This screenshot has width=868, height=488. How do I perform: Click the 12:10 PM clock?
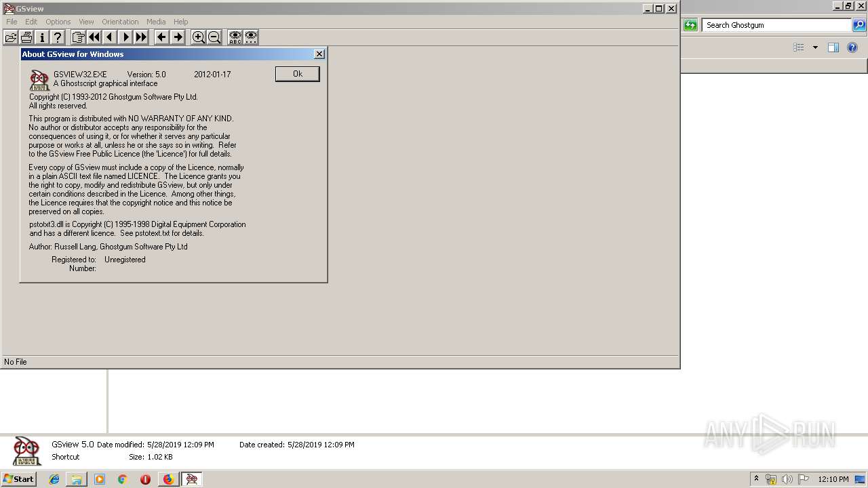point(833,479)
